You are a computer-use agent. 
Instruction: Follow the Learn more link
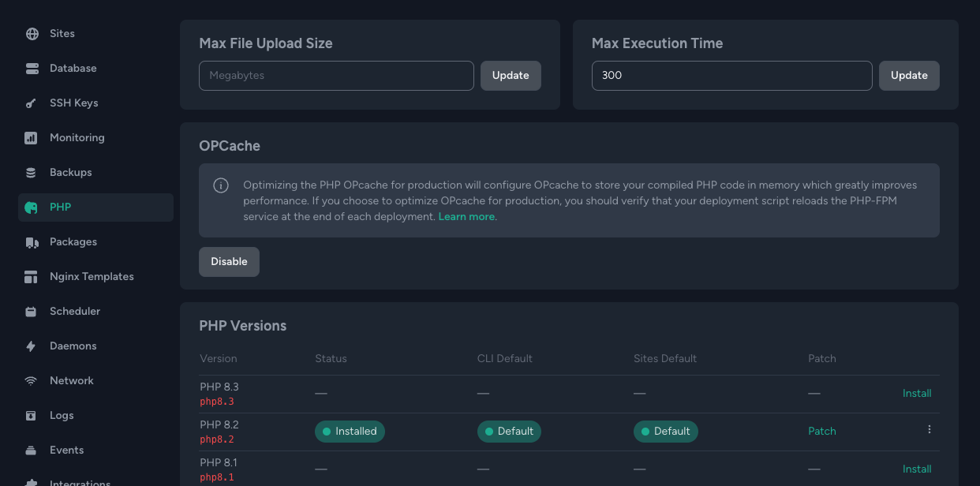click(466, 216)
